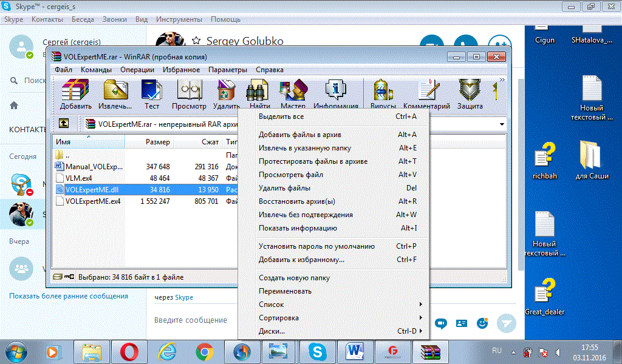Open the Файл menu in WinRAR
Image resolution: width=622 pixels, height=364 pixels.
(x=63, y=70)
